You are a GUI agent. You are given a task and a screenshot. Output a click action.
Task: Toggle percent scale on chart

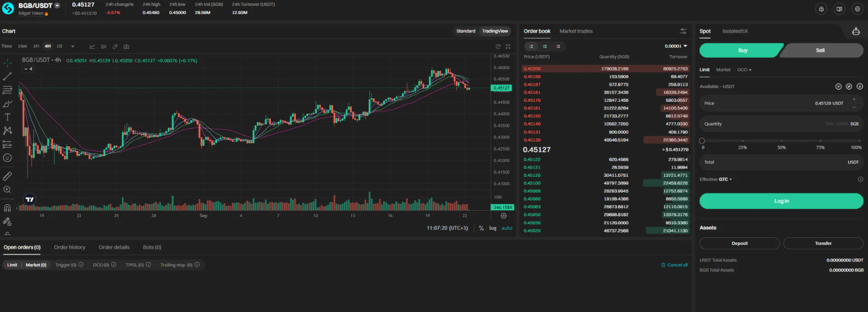click(x=481, y=228)
